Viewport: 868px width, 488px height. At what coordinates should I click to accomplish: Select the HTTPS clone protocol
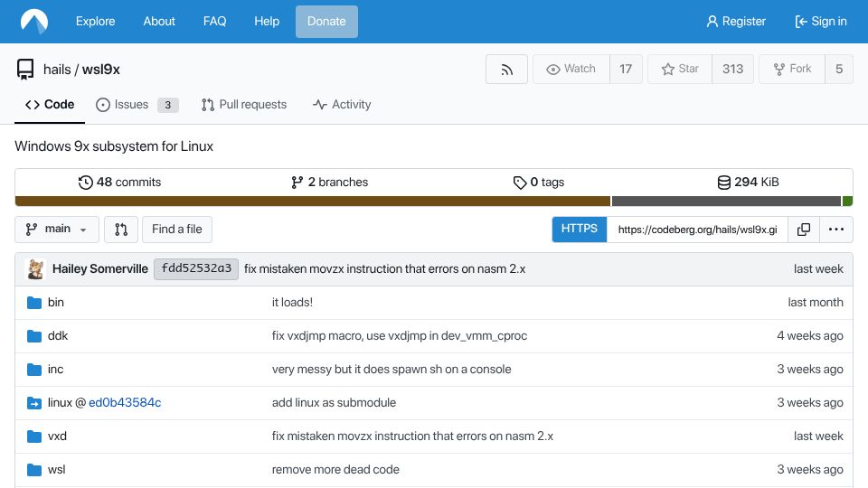coord(579,229)
